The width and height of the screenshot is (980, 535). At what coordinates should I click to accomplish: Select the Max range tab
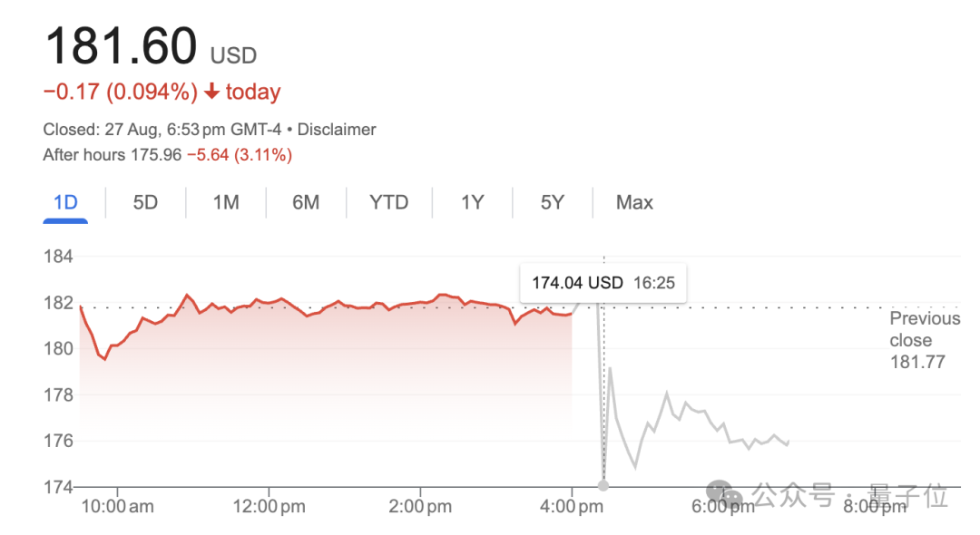tap(634, 202)
